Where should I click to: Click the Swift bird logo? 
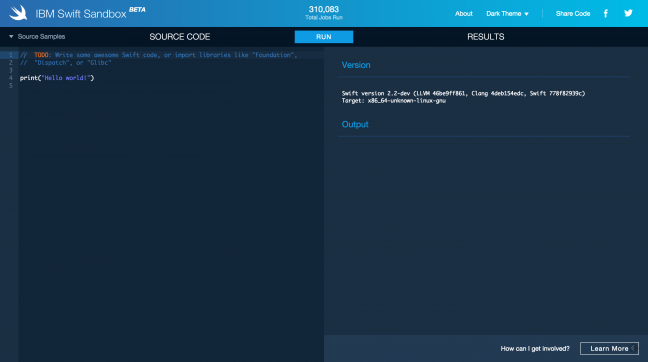click(x=18, y=13)
